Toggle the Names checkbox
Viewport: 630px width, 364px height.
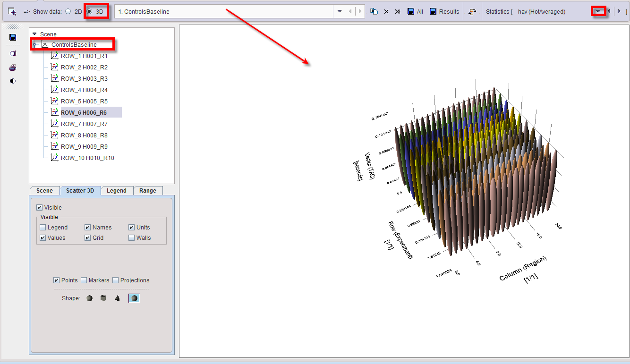coord(88,228)
